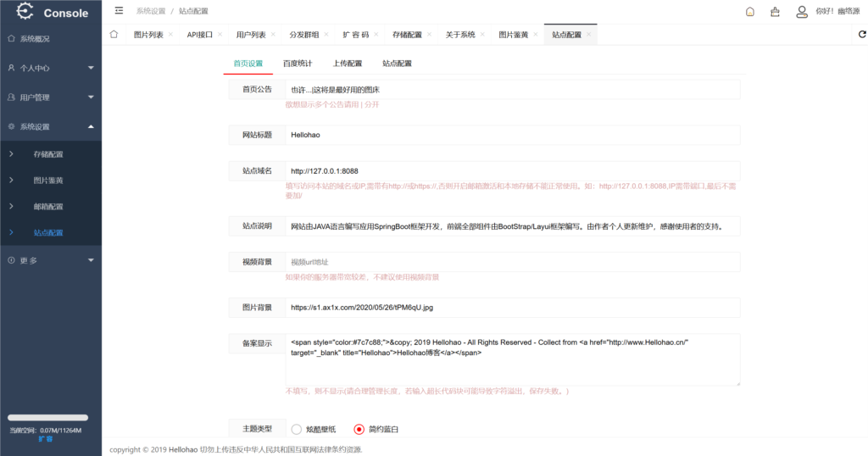Close the 用户列表 tab

tap(273, 34)
